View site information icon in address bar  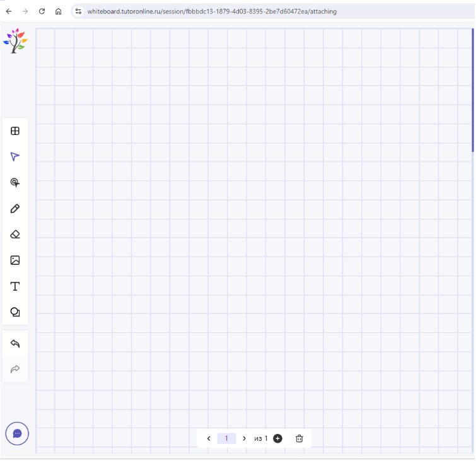coord(78,11)
